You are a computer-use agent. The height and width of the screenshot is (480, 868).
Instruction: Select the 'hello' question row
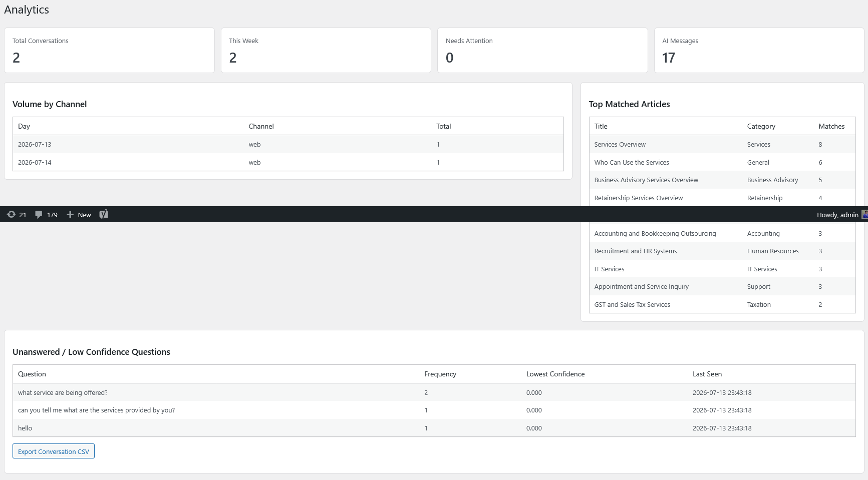[434, 428]
